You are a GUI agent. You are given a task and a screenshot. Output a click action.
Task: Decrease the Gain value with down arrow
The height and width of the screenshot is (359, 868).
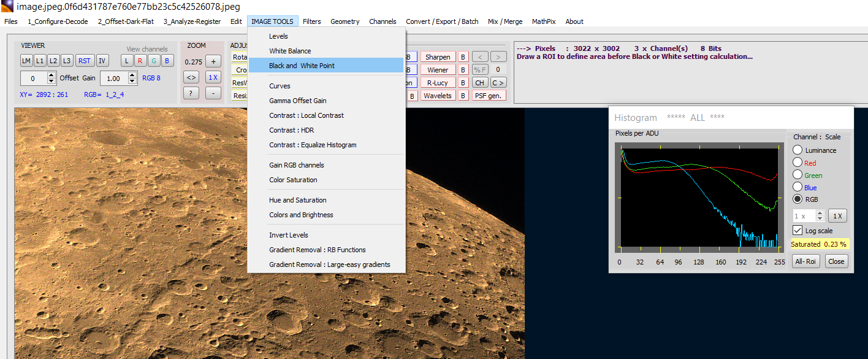[132, 82]
